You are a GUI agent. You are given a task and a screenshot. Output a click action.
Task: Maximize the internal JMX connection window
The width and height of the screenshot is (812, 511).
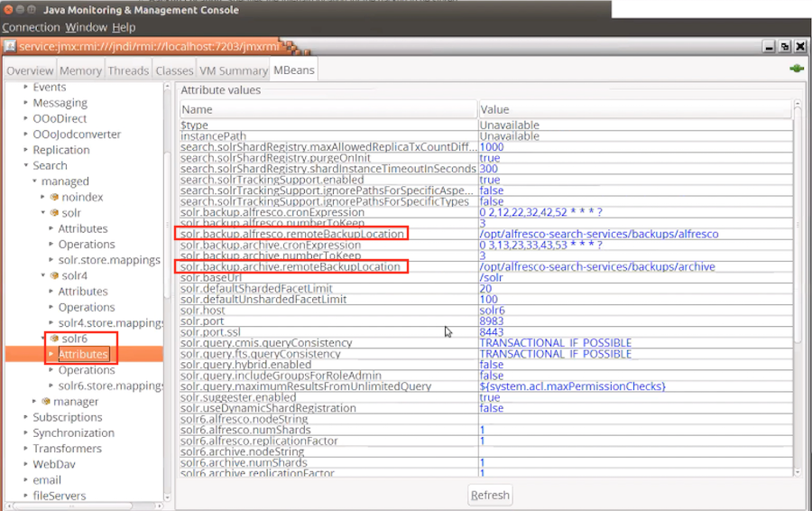(x=785, y=46)
